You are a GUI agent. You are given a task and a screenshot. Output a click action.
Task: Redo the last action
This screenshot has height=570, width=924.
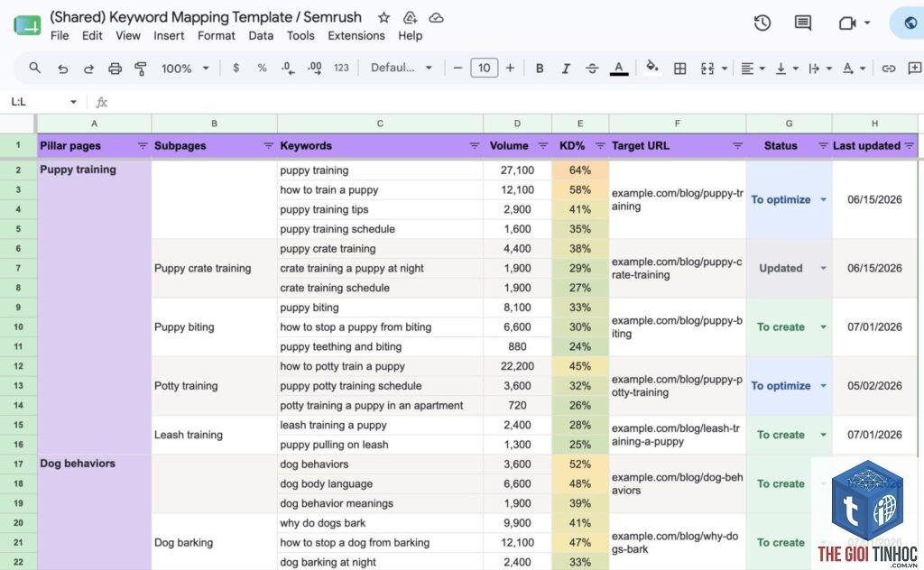pyautogui.click(x=88, y=69)
